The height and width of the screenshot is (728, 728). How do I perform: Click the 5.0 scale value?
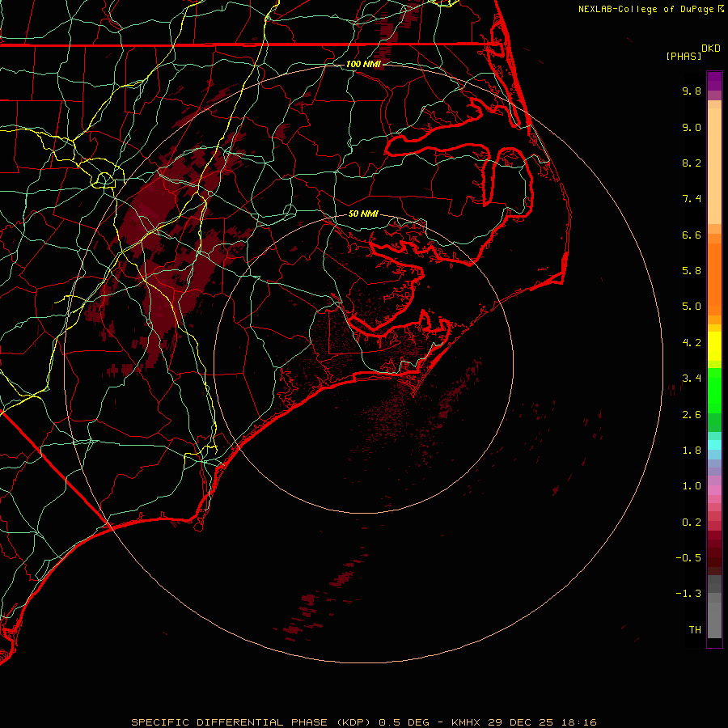tap(692, 307)
